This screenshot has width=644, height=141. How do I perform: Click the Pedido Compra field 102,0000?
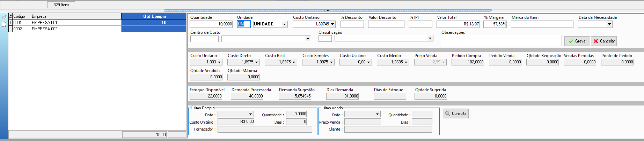coord(468,62)
